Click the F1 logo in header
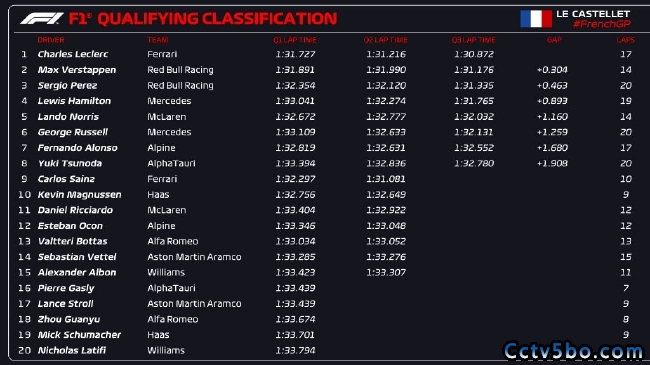This screenshot has width=650, height=365. click(42, 18)
